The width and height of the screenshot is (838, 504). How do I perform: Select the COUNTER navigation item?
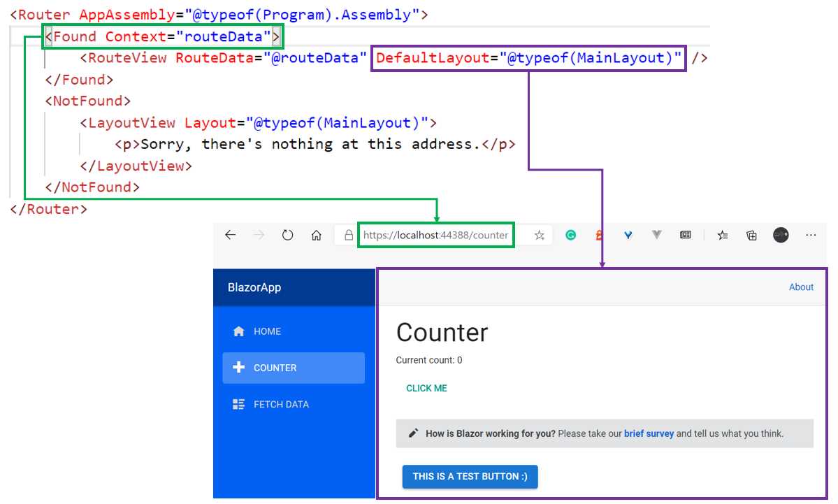click(275, 368)
